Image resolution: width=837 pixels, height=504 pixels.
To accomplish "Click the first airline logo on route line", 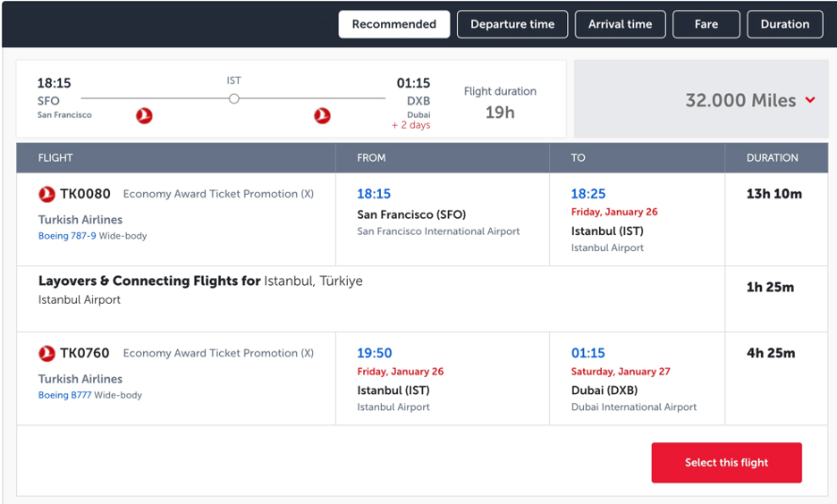I will 144,115.
